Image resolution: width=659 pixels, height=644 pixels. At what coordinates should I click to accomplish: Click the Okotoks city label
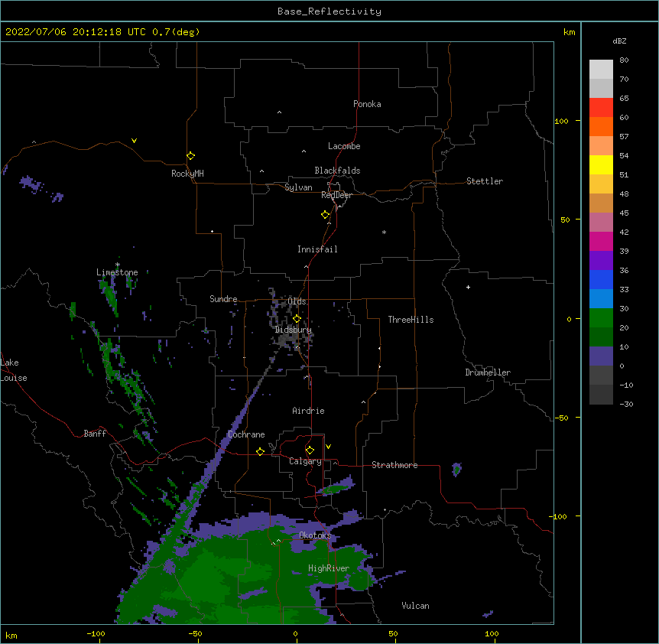[315, 535]
